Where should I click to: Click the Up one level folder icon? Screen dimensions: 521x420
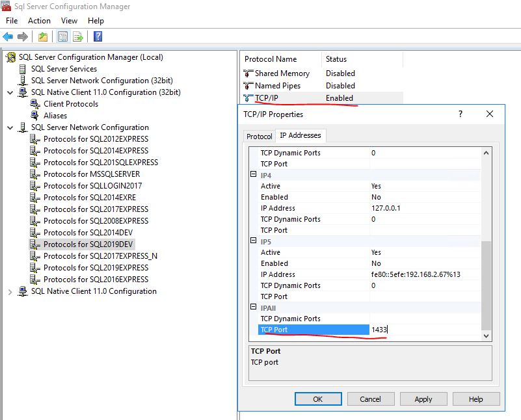pos(42,36)
